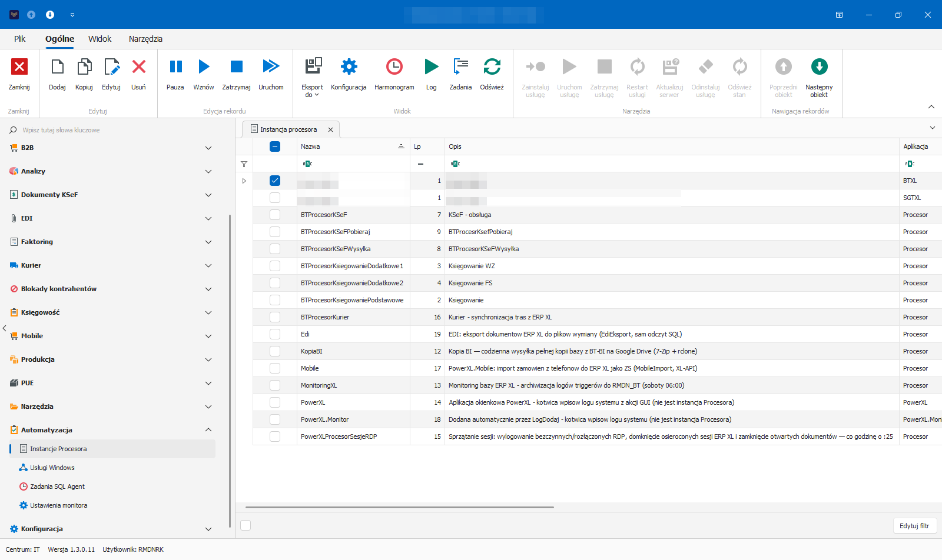Expand the first grid row detail arrow
Image resolution: width=942 pixels, height=560 pixels.
pyautogui.click(x=244, y=181)
